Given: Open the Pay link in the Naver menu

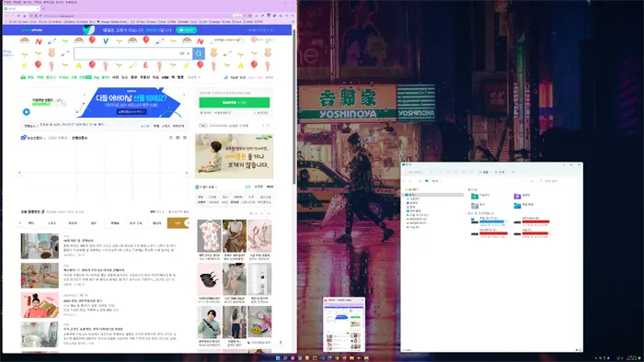Looking at the screenshot, I should pos(97,77).
